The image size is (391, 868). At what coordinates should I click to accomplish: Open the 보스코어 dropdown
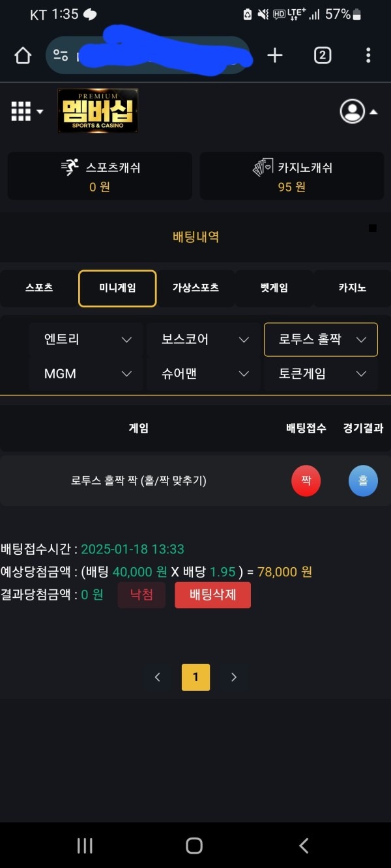[x=202, y=339]
